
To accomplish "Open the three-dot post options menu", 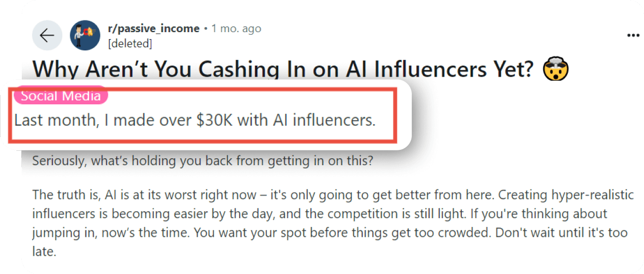I will coord(633,36).
